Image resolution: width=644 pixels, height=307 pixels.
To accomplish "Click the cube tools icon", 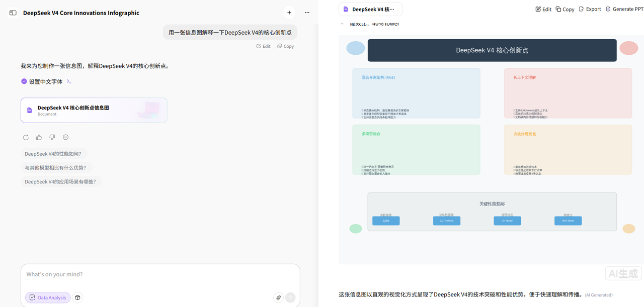I will [x=77, y=297].
